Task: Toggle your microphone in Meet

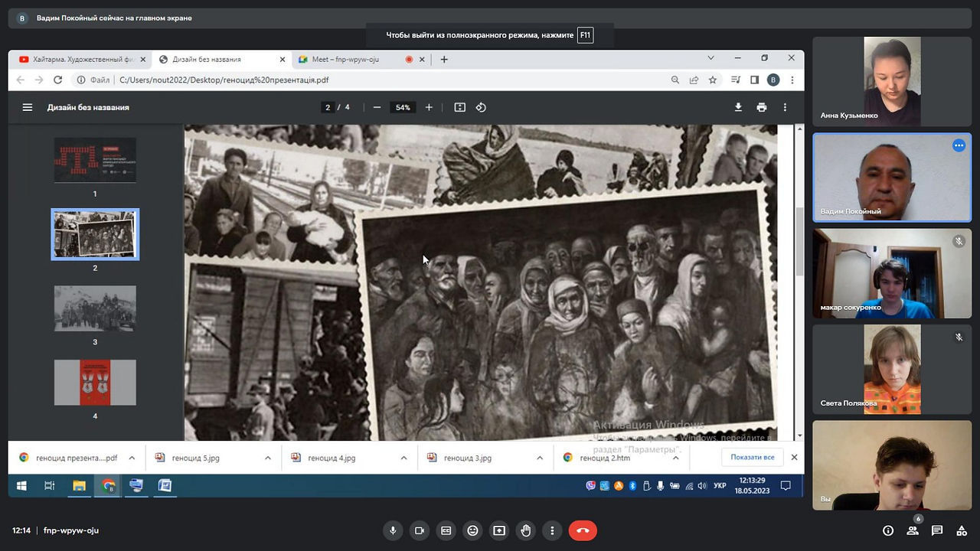Action: 393,530
